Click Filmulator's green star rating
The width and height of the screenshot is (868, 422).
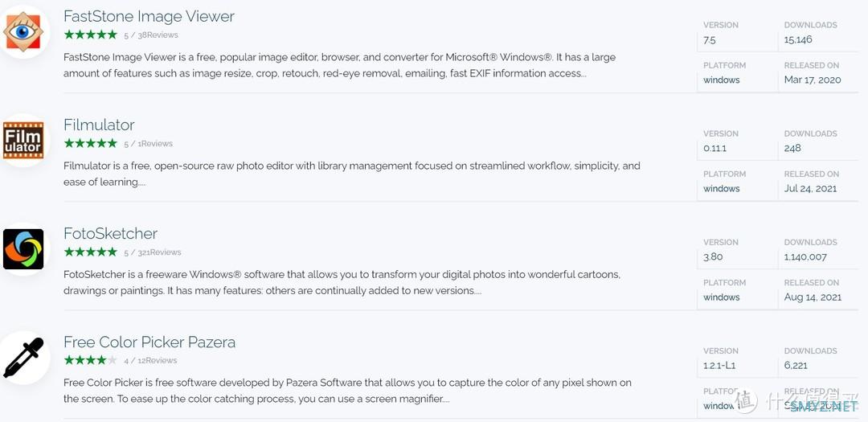pyautogui.click(x=90, y=143)
